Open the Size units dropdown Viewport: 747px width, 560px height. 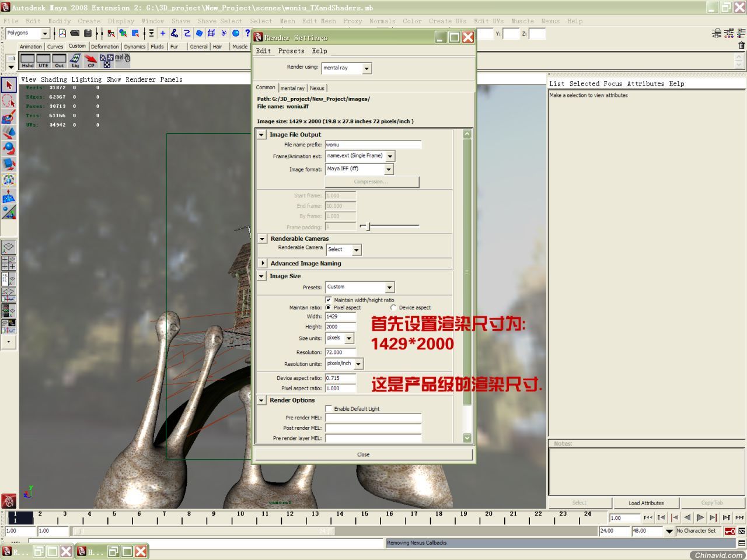[349, 338]
